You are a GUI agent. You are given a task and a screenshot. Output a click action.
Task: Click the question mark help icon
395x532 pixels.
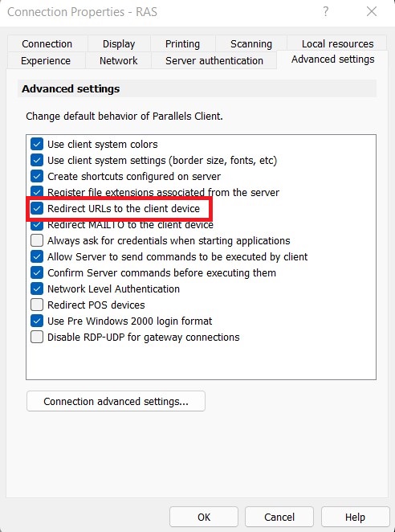(325, 12)
